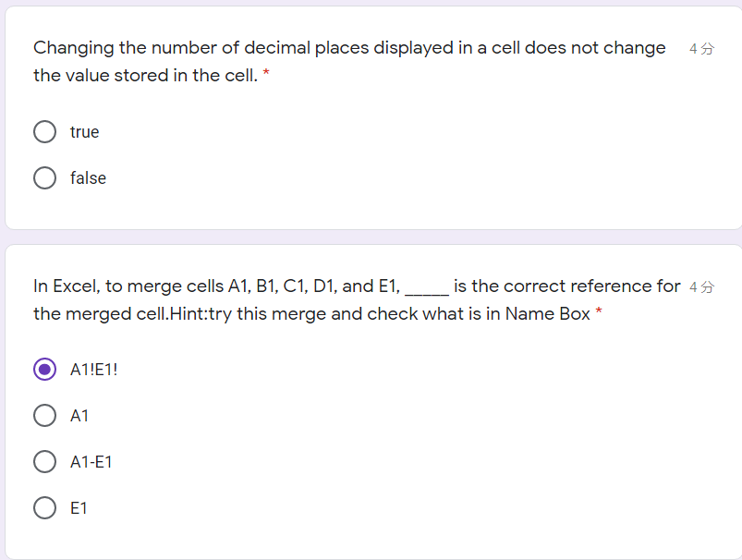The image size is (742, 560).
Task: Click the "A1!E1!" label text
Action: click(95, 369)
